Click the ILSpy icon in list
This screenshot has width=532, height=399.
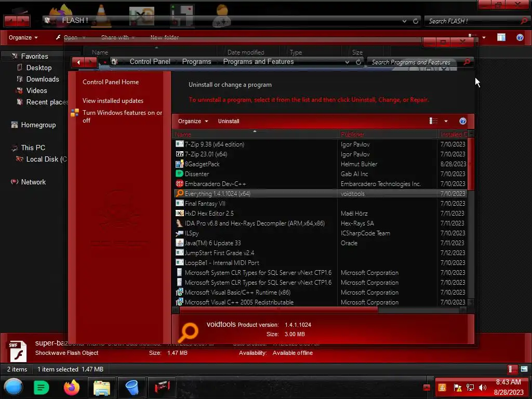[179, 233]
